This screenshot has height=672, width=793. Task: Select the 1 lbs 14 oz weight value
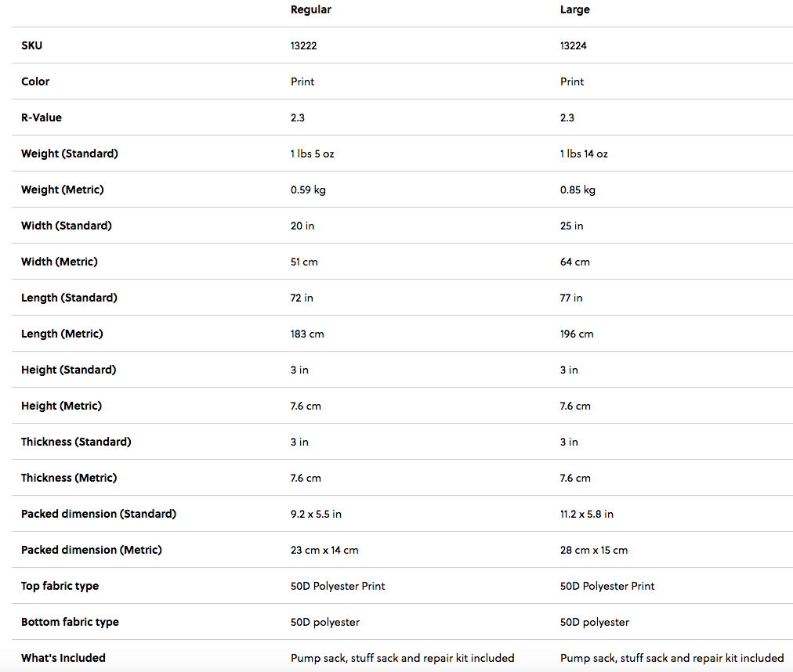(584, 154)
